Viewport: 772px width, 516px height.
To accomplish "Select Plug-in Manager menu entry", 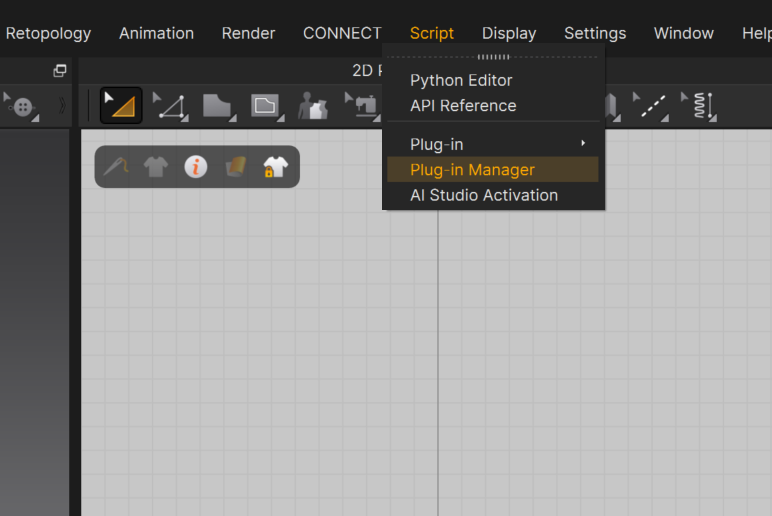I will [493, 169].
